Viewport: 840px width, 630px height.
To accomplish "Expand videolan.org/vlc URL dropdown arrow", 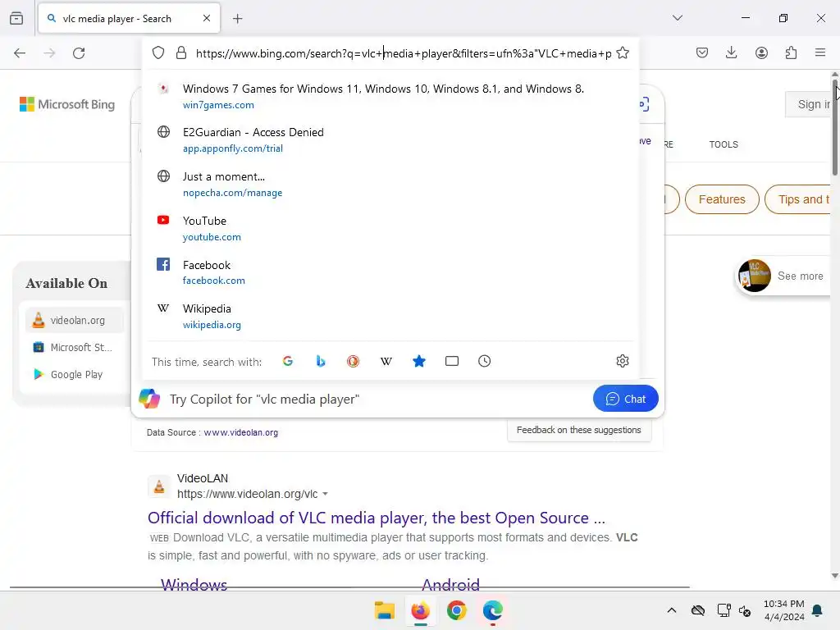I will pos(325,494).
